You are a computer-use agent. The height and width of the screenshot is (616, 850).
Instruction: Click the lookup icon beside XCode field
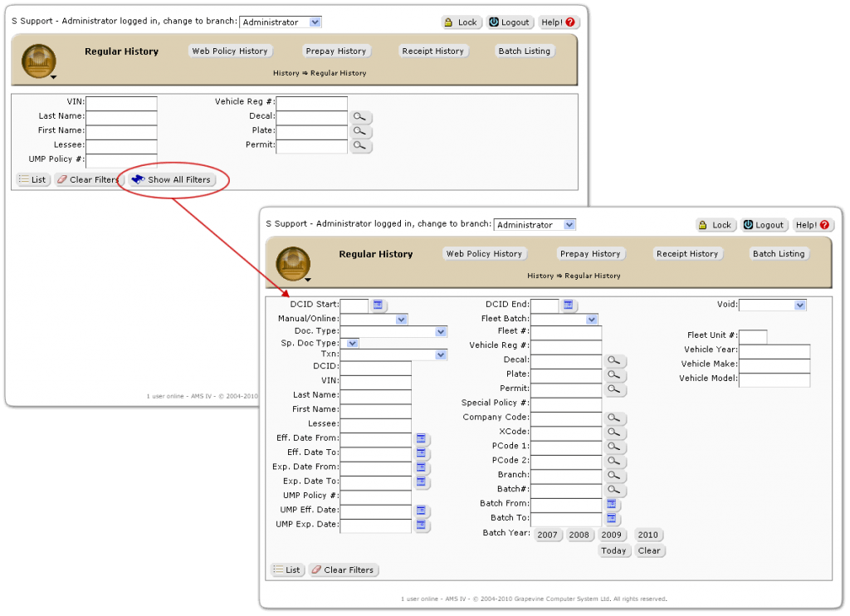point(615,432)
